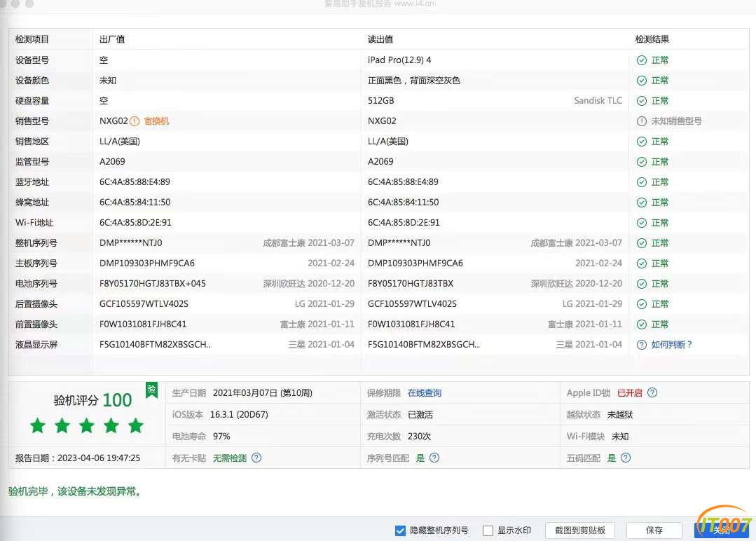Image resolution: width=756 pixels, height=541 pixels.
Task: Click the 充电次数 230次 value
Action: click(x=419, y=437)
